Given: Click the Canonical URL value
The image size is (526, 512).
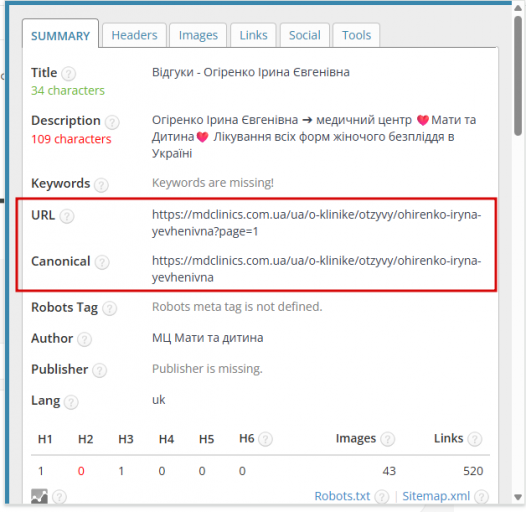Looking at the screenshot, I should 316,269.
